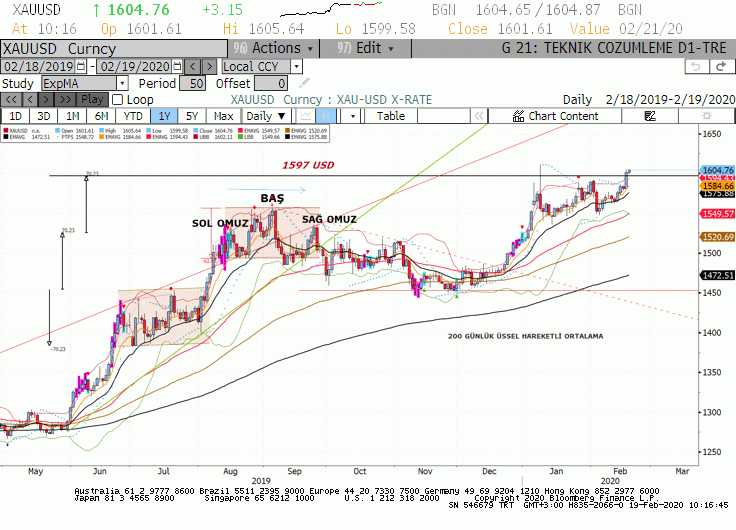Click the XAUUSD Curncy security field

click(x=114, y=49)
